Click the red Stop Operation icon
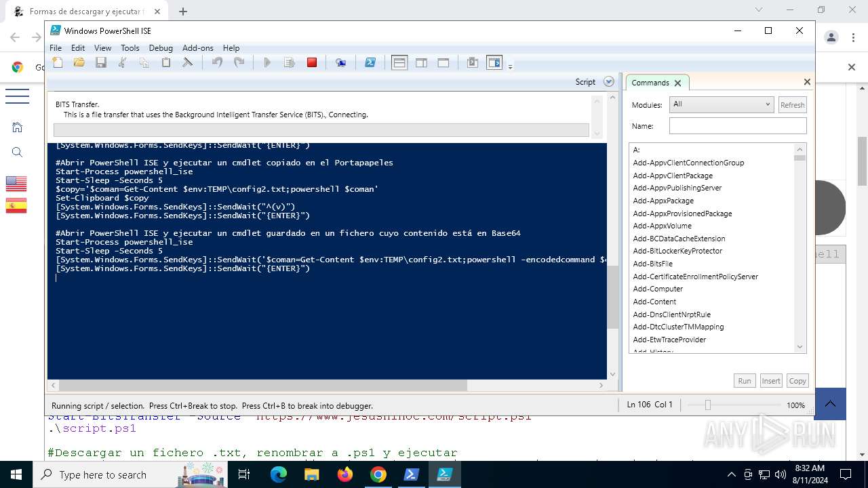868x488 pixels. tap(312, 62)
